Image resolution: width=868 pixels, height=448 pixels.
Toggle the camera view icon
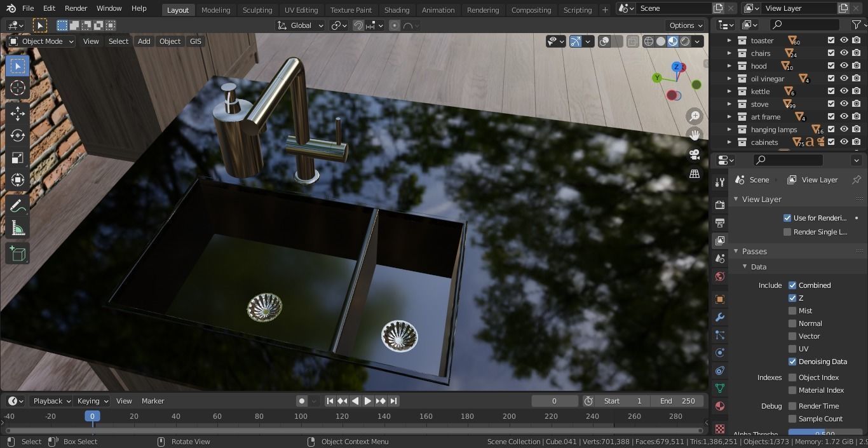695,154
